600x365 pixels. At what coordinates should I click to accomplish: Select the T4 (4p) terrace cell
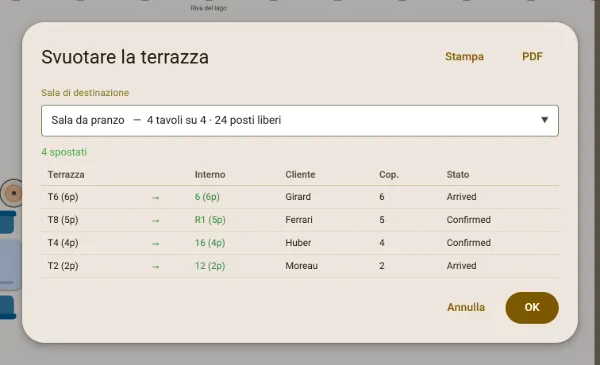[x=63, y=243]
